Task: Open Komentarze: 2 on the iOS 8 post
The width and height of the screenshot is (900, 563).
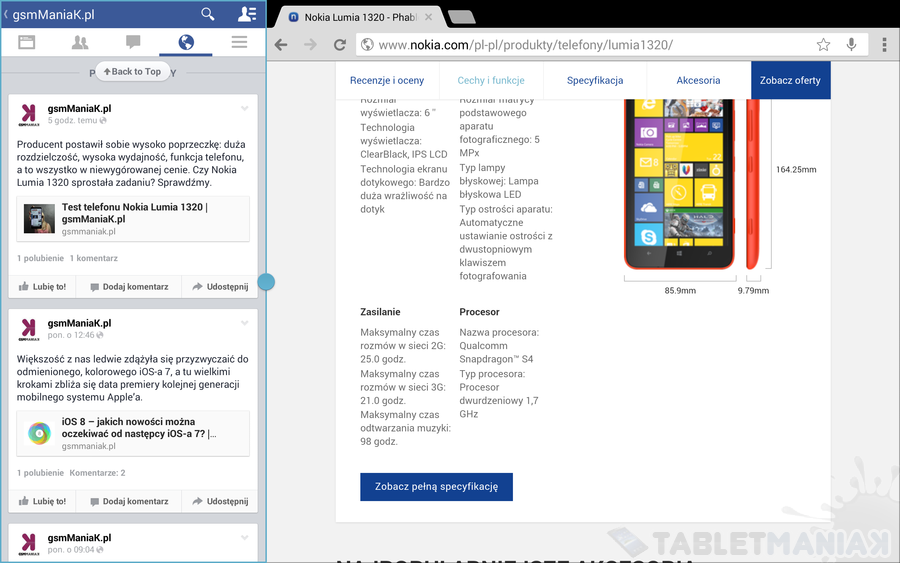Action: click(x=98, y=473)
